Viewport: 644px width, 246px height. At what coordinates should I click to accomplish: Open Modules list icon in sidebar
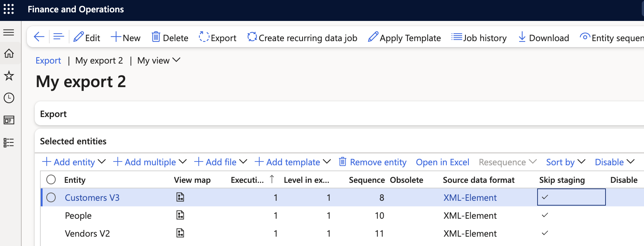9,142
